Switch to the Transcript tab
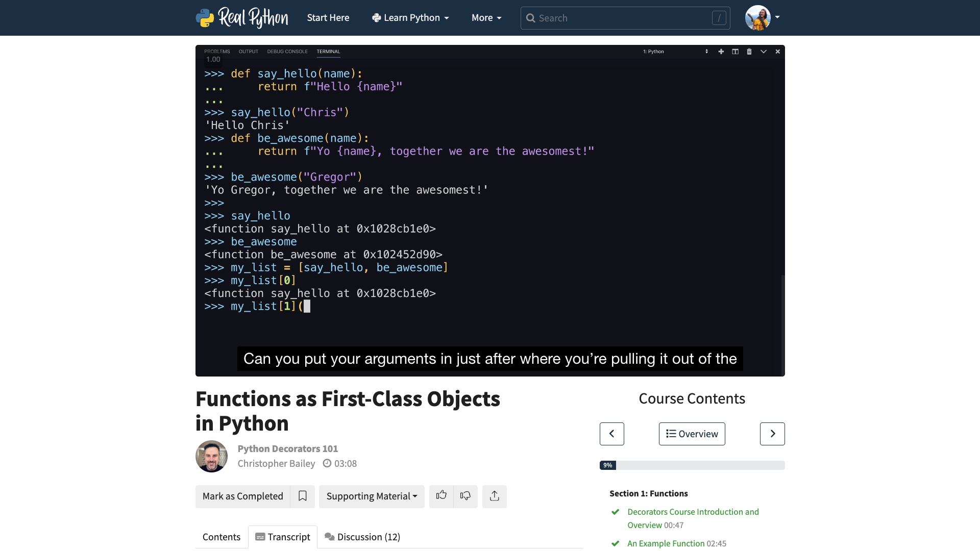Screen dimensions: 980x551 click(283, 537)
